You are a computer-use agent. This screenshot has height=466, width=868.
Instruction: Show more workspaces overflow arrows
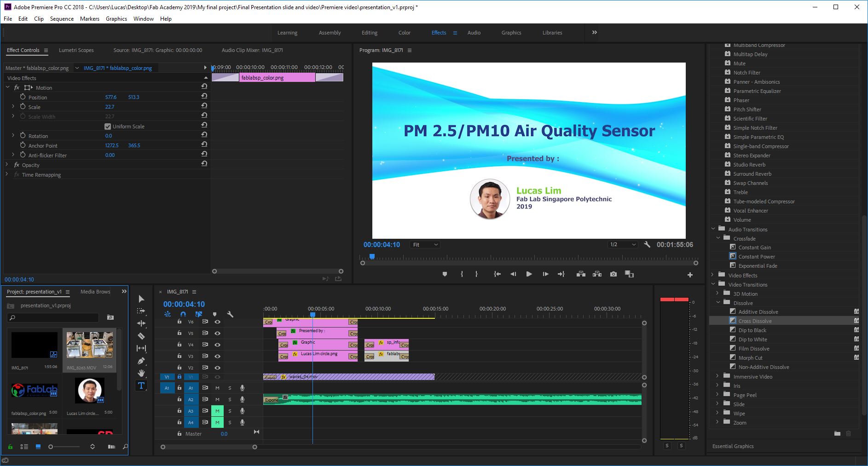click(x=594, y=32)
